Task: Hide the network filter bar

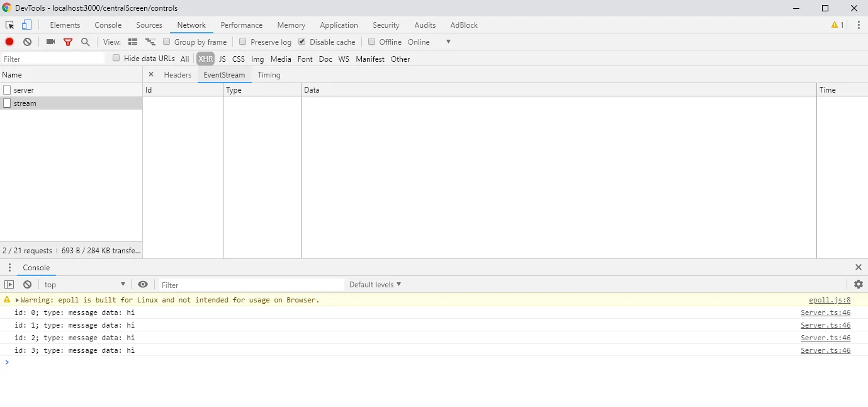Action: coord(68,42)
